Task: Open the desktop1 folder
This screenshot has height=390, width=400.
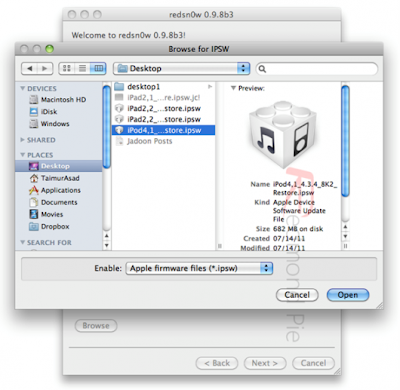Action: 163,87
